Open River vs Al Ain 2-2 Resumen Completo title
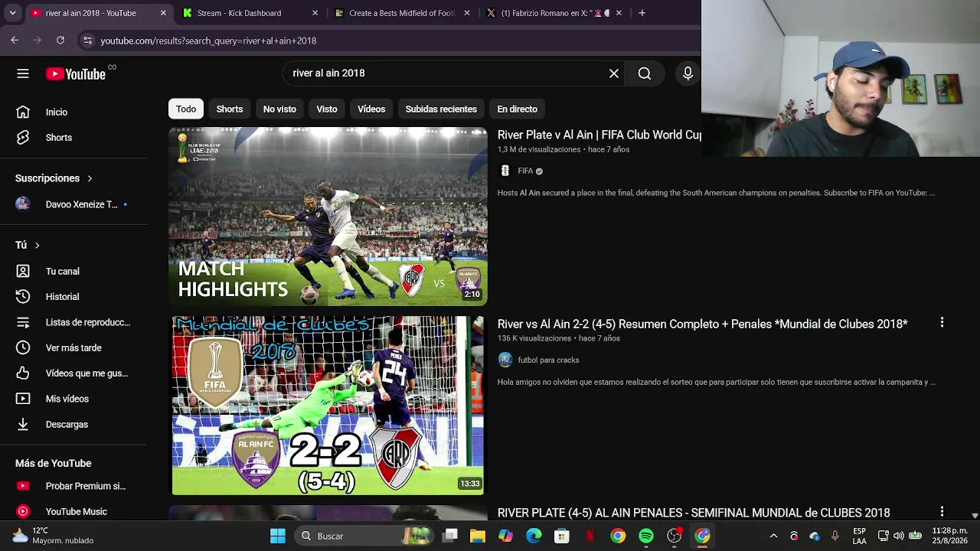This screenshot has width=980, height=551. pyautogui.click(x=702, y=324)
